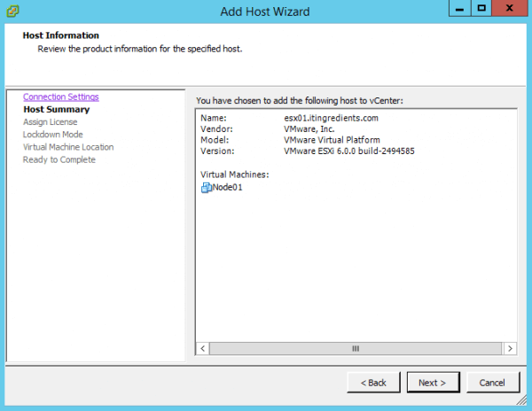This screenshot has height=411, width=532.
Task: Click the Assign License step
Action: click(x=50, y=122)
